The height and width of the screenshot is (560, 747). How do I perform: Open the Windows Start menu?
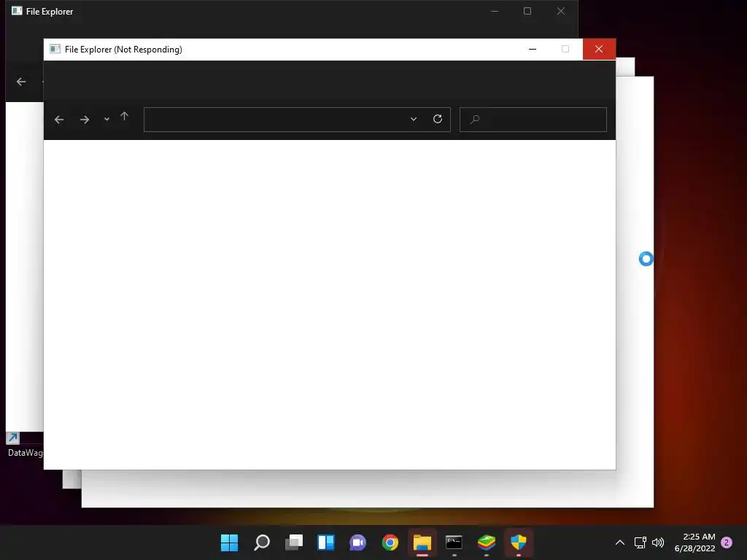[x=229, y=542]
